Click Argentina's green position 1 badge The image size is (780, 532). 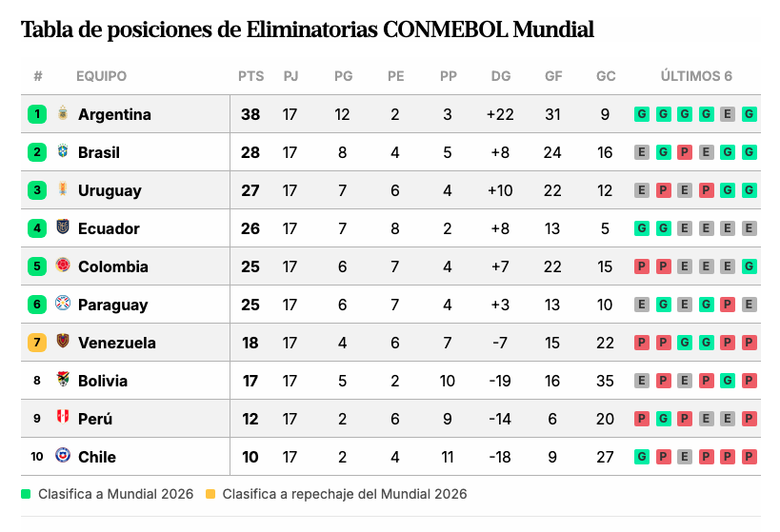click(x=37, y=114)
